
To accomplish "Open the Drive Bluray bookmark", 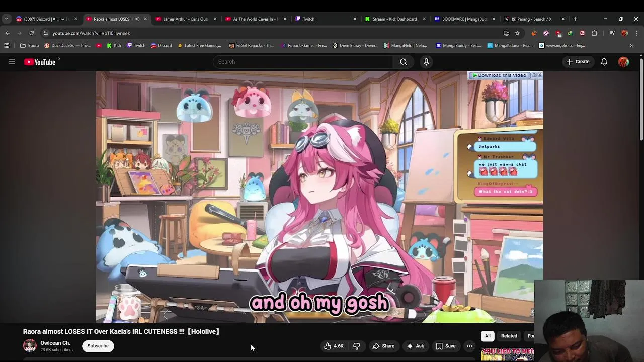I will 355,45.
